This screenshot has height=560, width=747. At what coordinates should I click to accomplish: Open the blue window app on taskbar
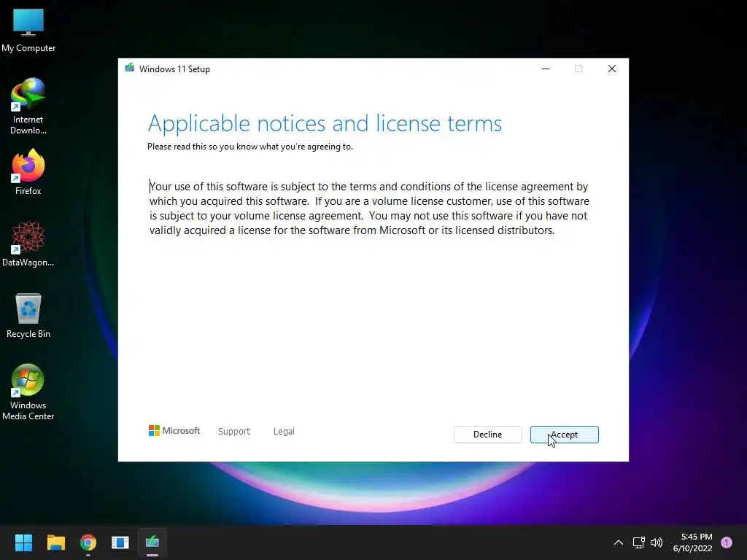click(120, 542)
